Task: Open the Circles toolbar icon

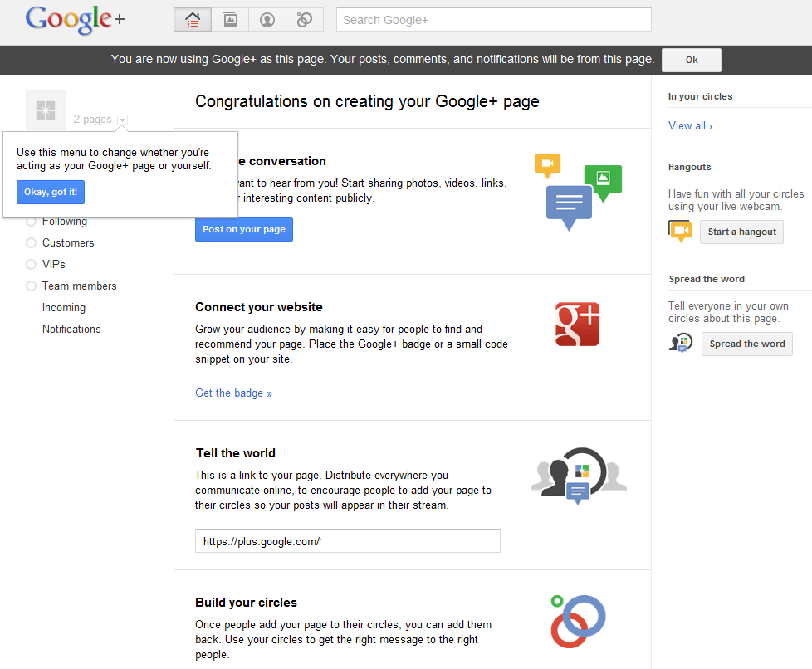Action: (305, 20)
